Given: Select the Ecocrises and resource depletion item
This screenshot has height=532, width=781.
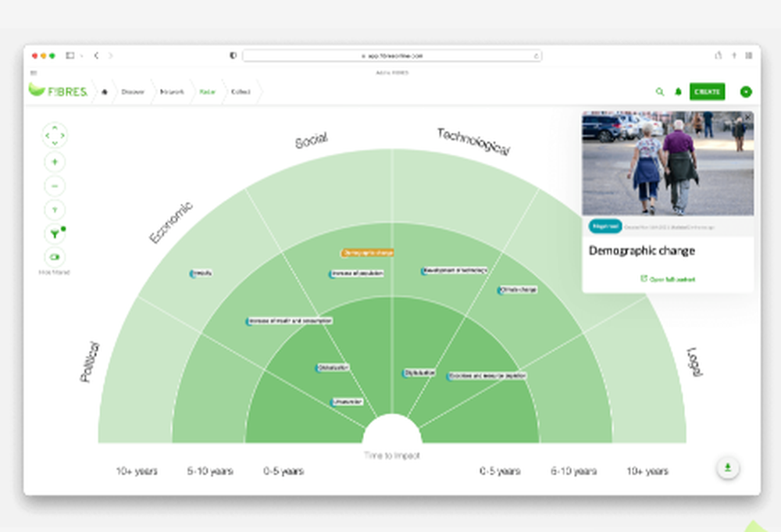Looking at the screenshot, I should click(x=486, y=376).
